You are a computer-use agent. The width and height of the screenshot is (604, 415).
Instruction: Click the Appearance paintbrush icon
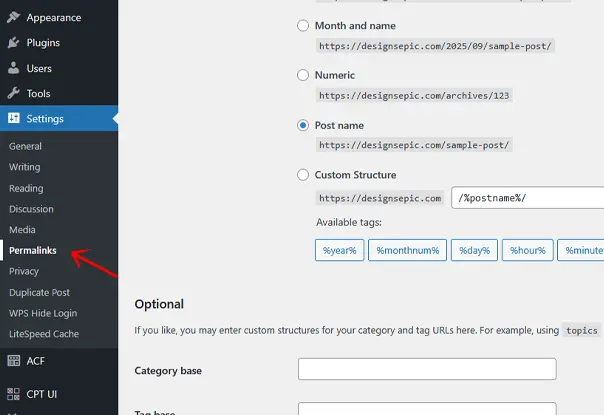click(13, 17)
